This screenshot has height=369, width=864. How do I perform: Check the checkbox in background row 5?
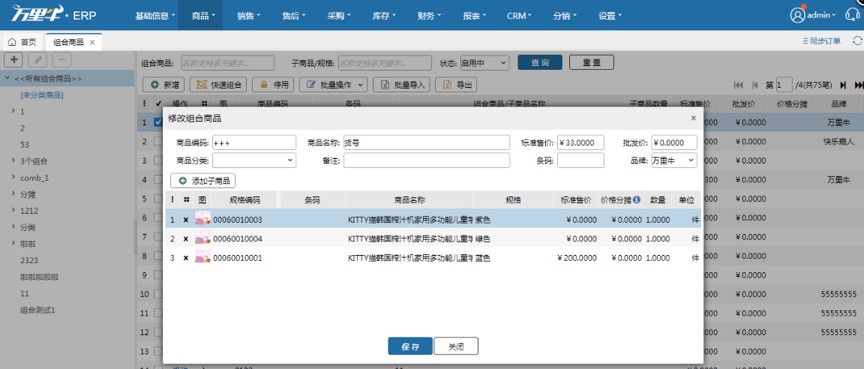point(158,199)
